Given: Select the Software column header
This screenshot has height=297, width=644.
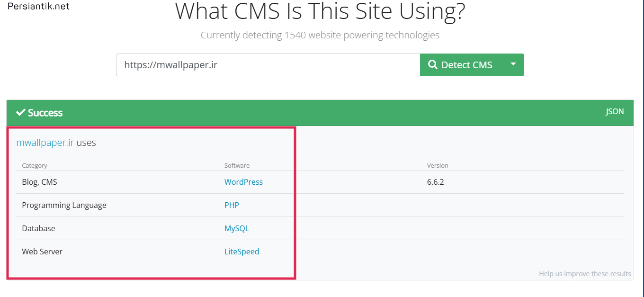Looking at the screenshot, I should click(237, 165).
